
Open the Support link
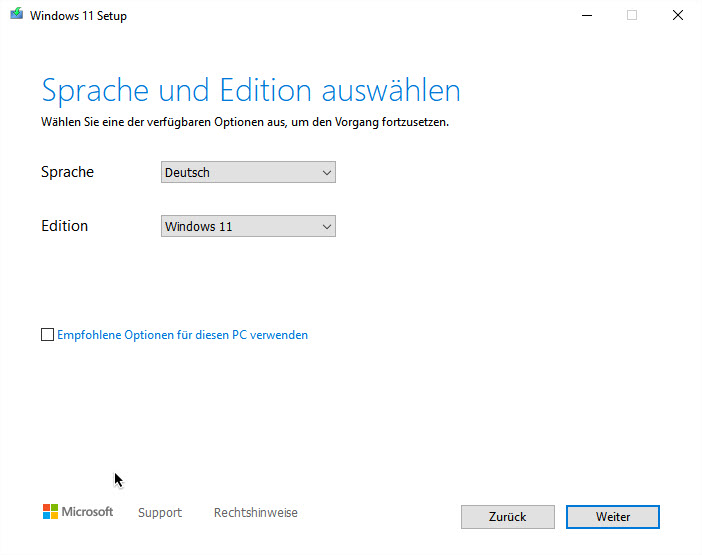click(160, 512)
